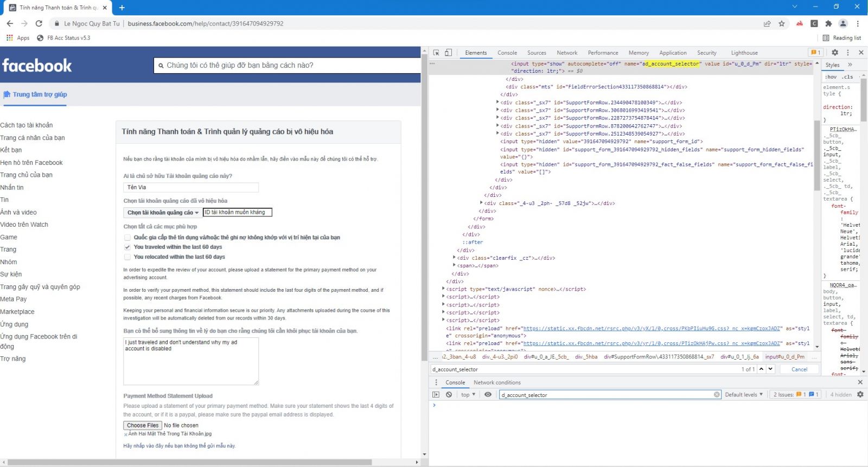Open the Chrome profile avatar
Viewport: 868px width, 467px height.
843,23
